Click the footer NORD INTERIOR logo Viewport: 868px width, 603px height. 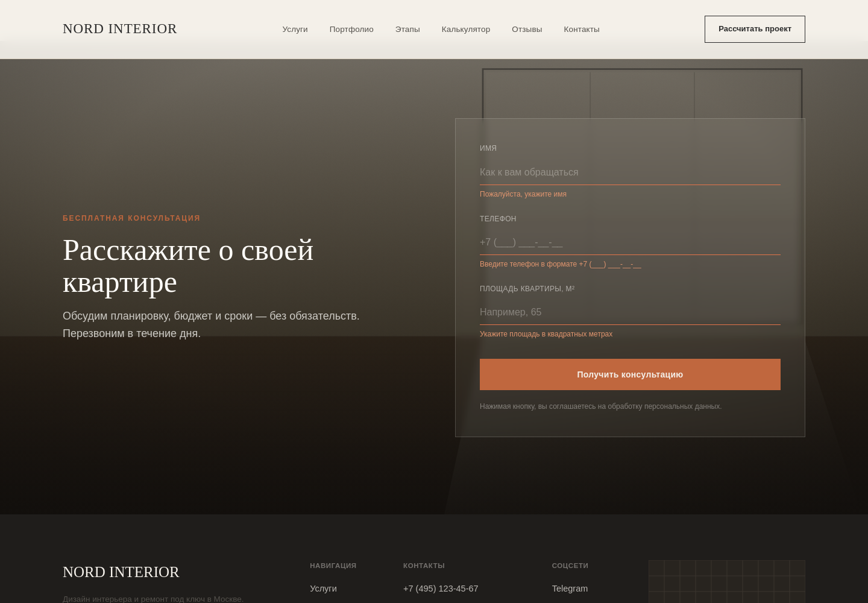coord(121,572)
